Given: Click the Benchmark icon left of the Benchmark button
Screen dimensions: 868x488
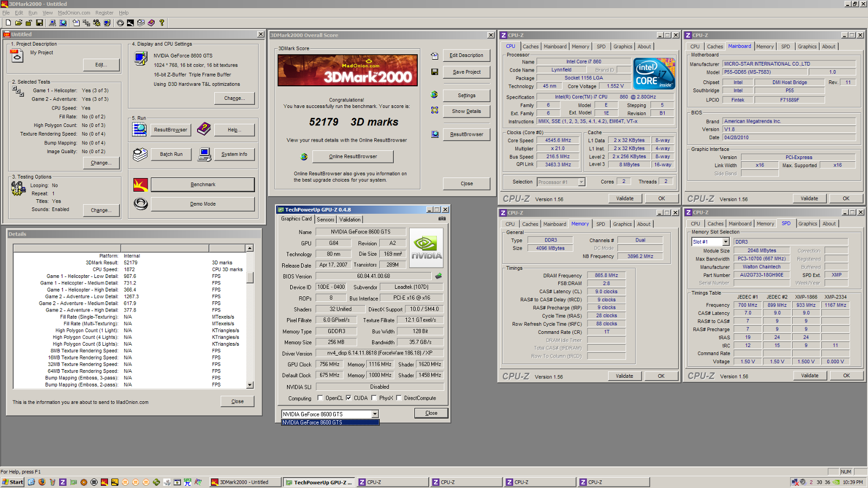Looking at the screenshot, I should point(141,185).
